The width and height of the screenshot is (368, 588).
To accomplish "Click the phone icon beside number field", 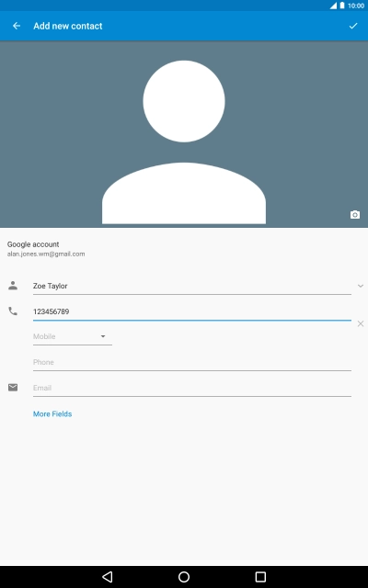I will [x=13, y=311].
